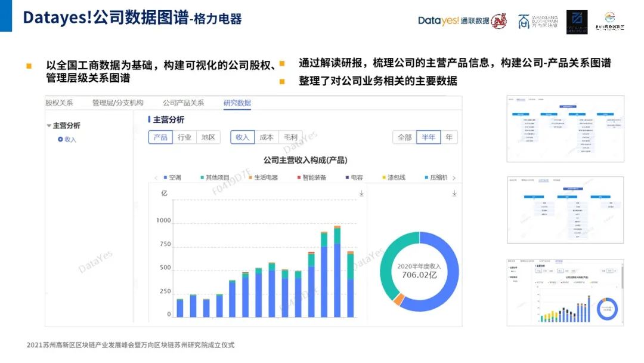
Task: Choose the 毛利 metric button
Action: coord(290,137)
